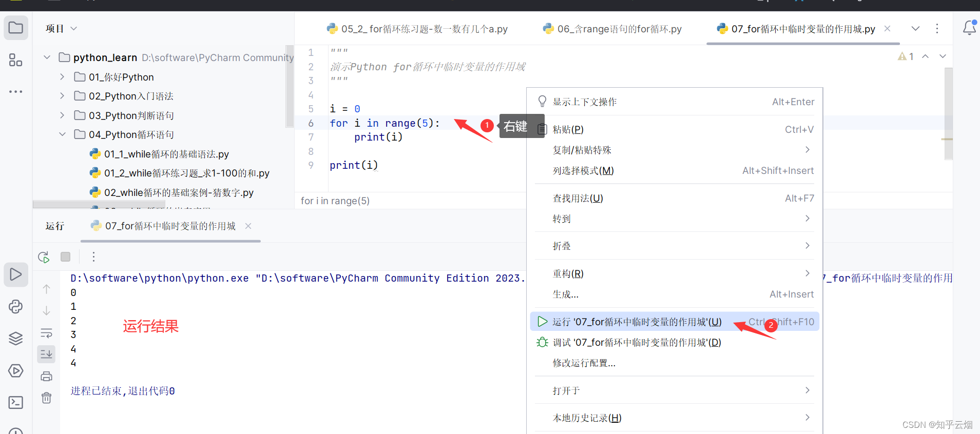Clear all console output trash icon

point(46,398)
